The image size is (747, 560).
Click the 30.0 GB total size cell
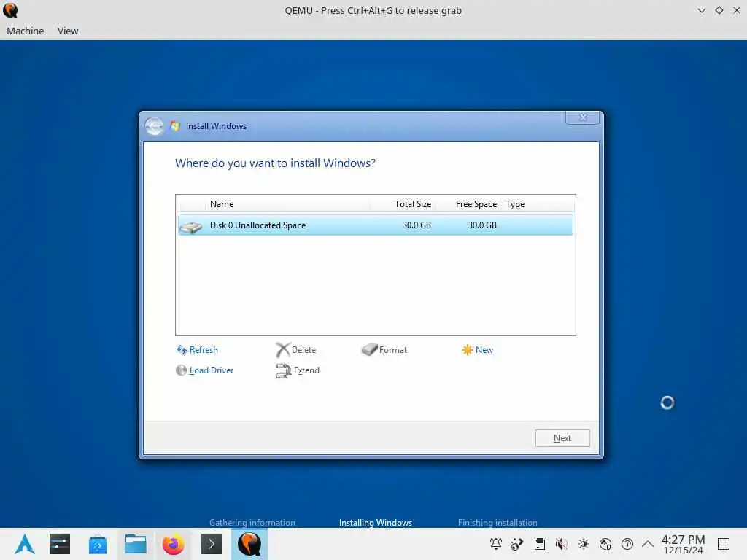point(417,225)
